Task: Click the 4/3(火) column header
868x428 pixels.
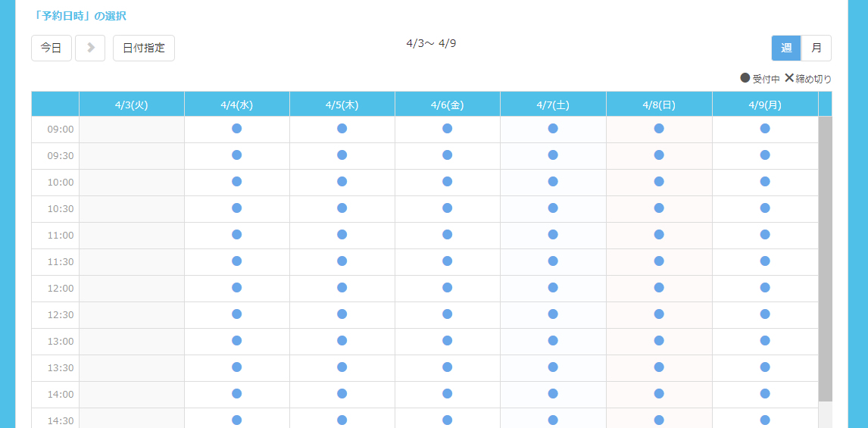Action: coord(131,105)
